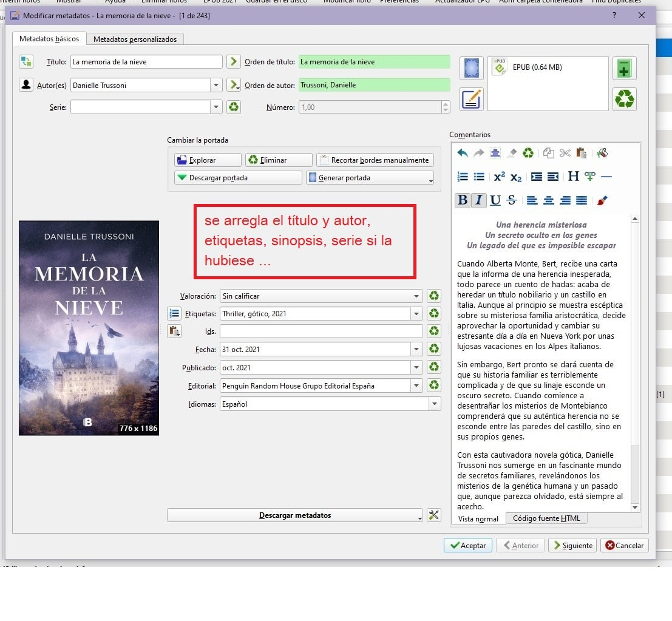Click the add format green book icon

pyautogui.click(x=624, y=68)
